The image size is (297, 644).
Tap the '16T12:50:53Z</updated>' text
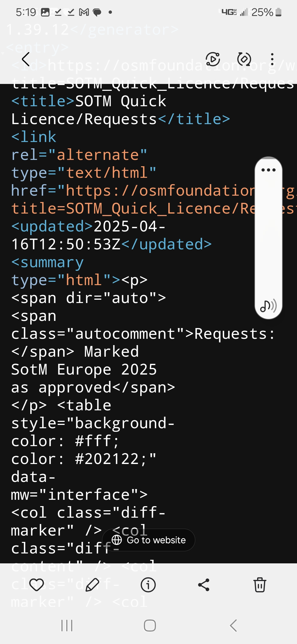pos(111,244)
